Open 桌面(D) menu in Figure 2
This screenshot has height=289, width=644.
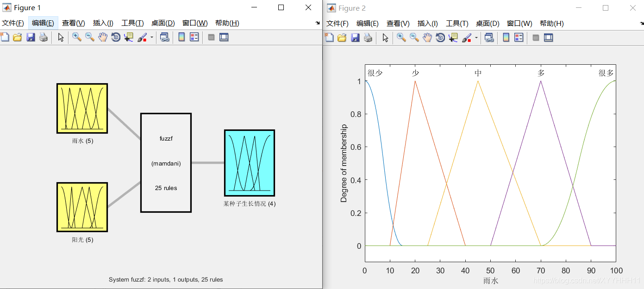(x=488, y=24)
